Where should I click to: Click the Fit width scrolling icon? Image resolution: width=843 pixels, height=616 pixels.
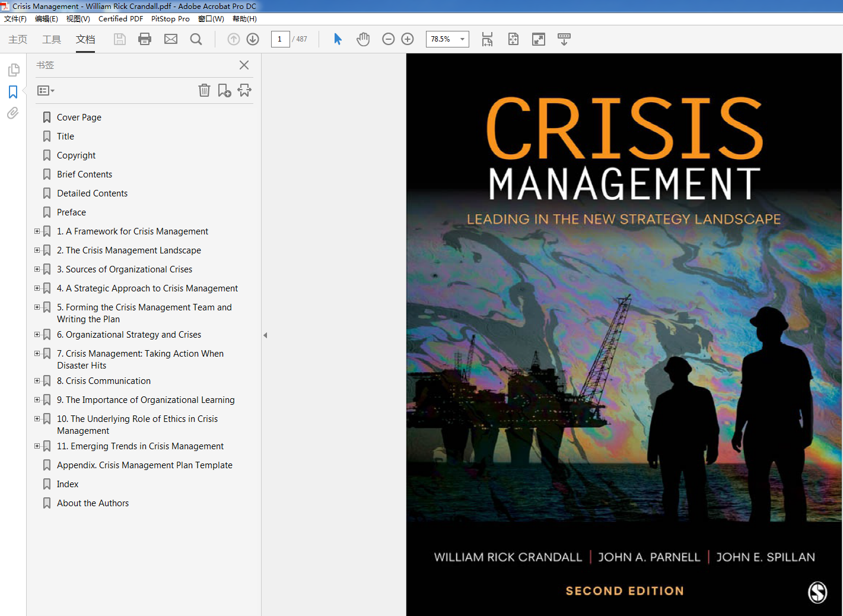click(487, 39)
